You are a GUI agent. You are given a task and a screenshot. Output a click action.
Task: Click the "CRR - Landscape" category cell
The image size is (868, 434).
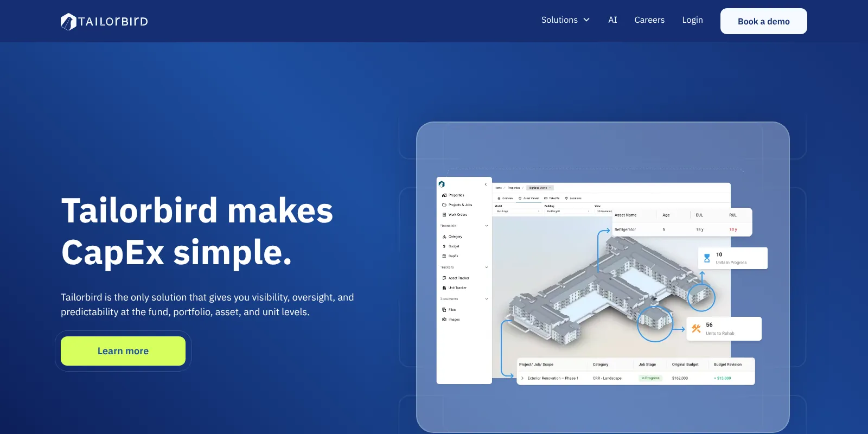point(607,378)
